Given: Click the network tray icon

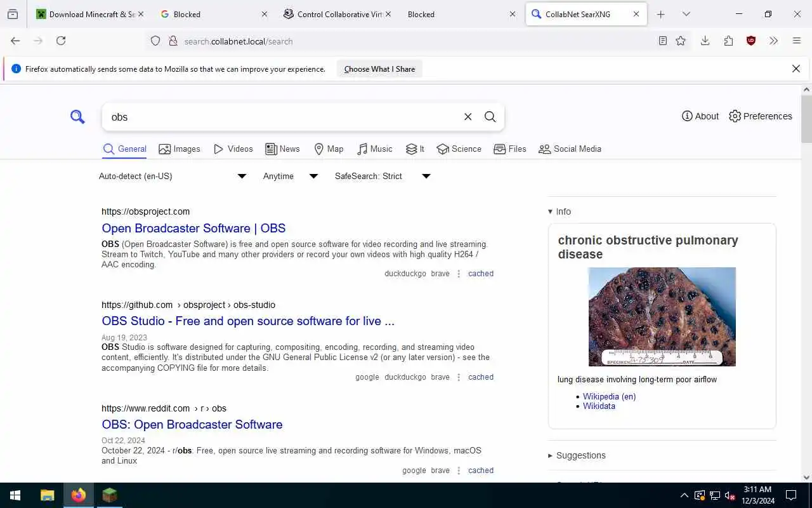Looking at the screenshot, I should (715, 495).
